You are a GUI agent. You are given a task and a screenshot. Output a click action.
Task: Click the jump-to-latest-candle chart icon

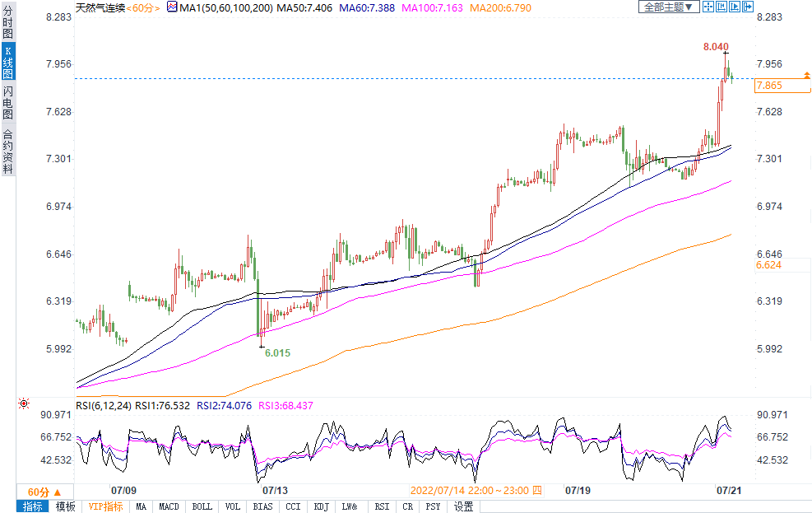(x=734, y=7)
